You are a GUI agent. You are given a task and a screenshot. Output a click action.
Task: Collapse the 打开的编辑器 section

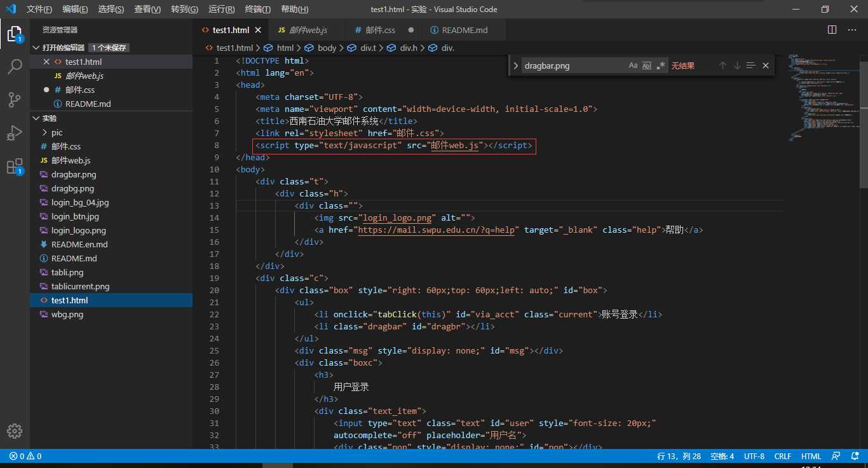pyautogui.click(x=37, y=48)
